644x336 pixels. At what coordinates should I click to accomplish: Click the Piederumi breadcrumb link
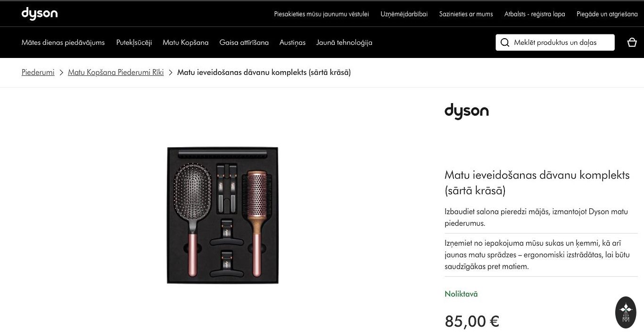(38, 72)
